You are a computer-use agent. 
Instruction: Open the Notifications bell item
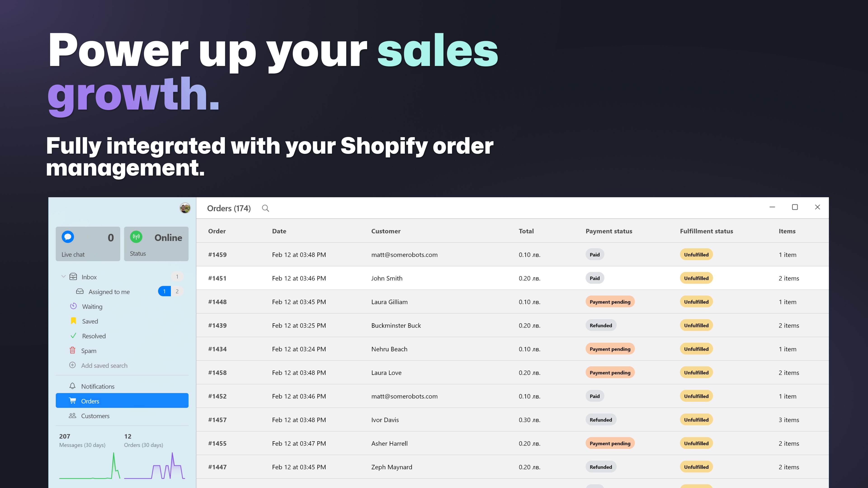point(97,386)
